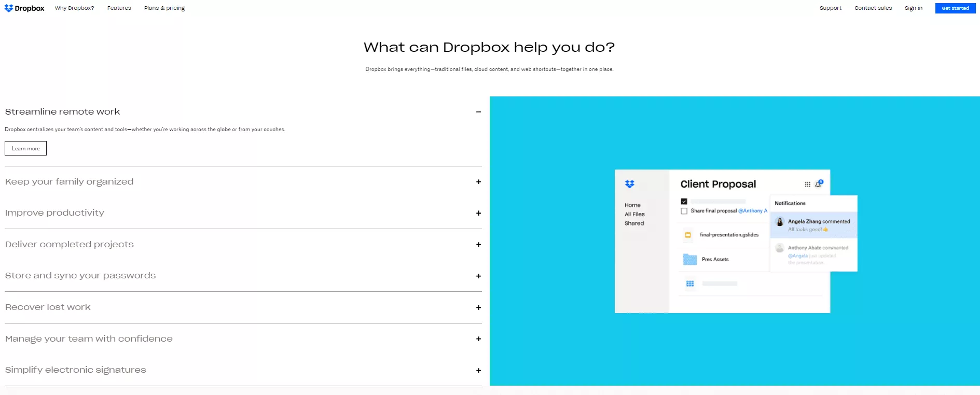Click the apps grid icon beside Client Proposal

(x=808, y=185)
